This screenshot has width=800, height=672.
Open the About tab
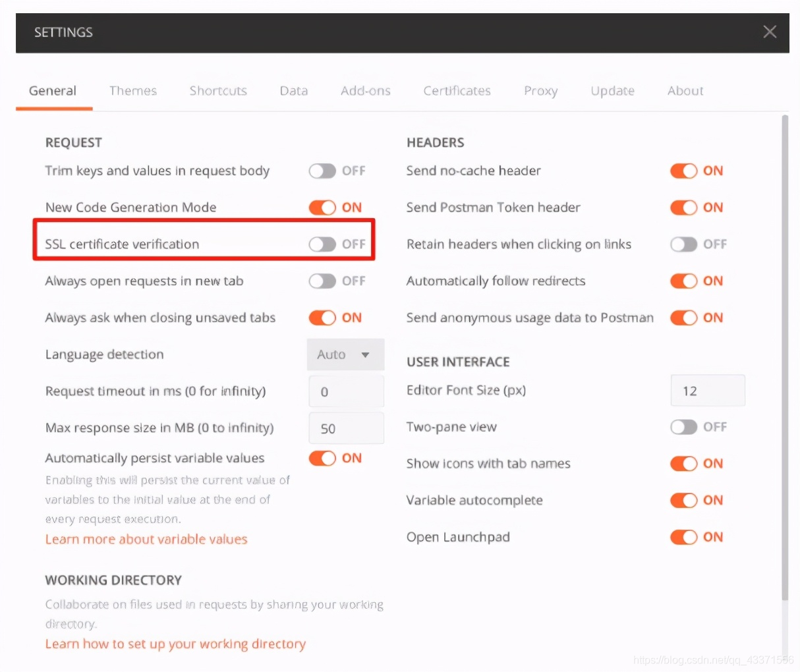click(x=685, y=91)
